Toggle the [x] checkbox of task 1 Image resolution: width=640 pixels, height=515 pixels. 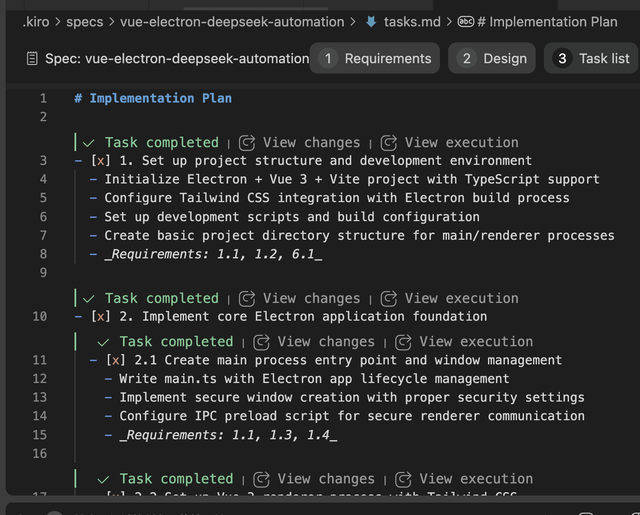point(101,160)
